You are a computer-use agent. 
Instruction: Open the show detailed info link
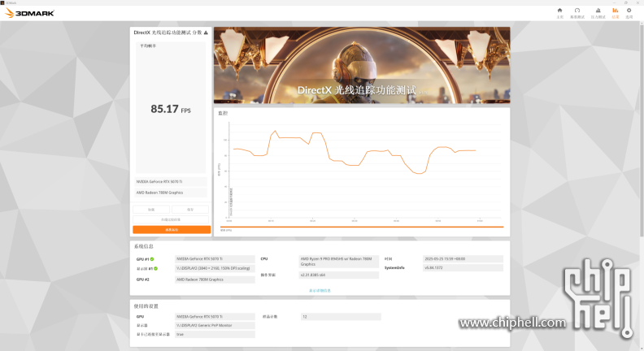(320, 290)
